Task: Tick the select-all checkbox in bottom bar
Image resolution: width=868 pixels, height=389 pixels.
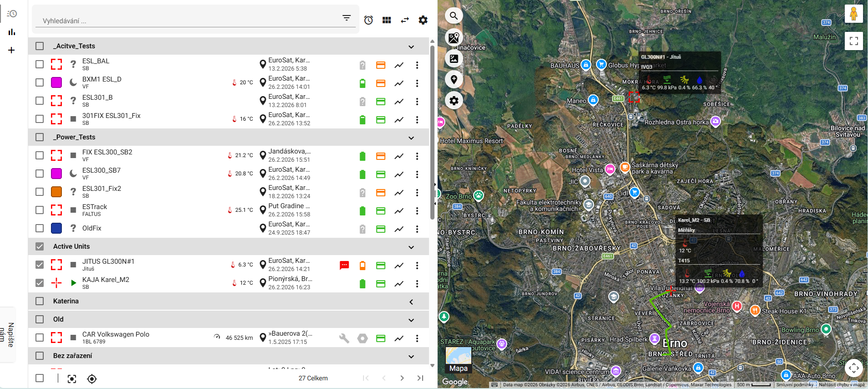Action: [x=40, y=378]
